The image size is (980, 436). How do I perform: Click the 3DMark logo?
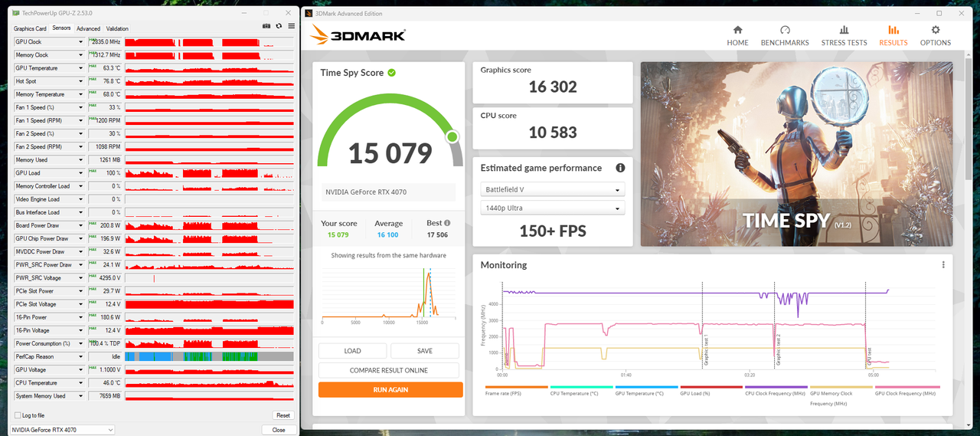click(x=358, y=34)
